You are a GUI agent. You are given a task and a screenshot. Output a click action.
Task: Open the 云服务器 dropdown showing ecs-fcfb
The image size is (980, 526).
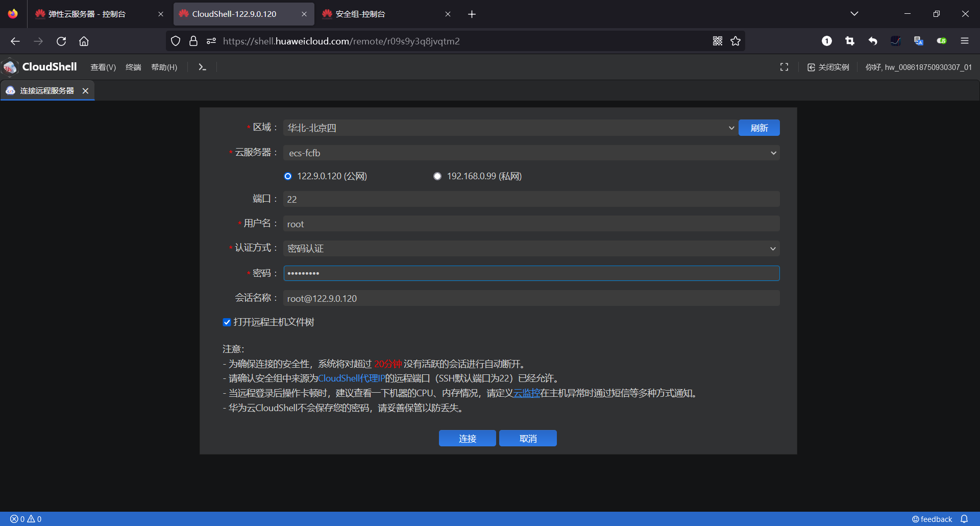point(773,153)
